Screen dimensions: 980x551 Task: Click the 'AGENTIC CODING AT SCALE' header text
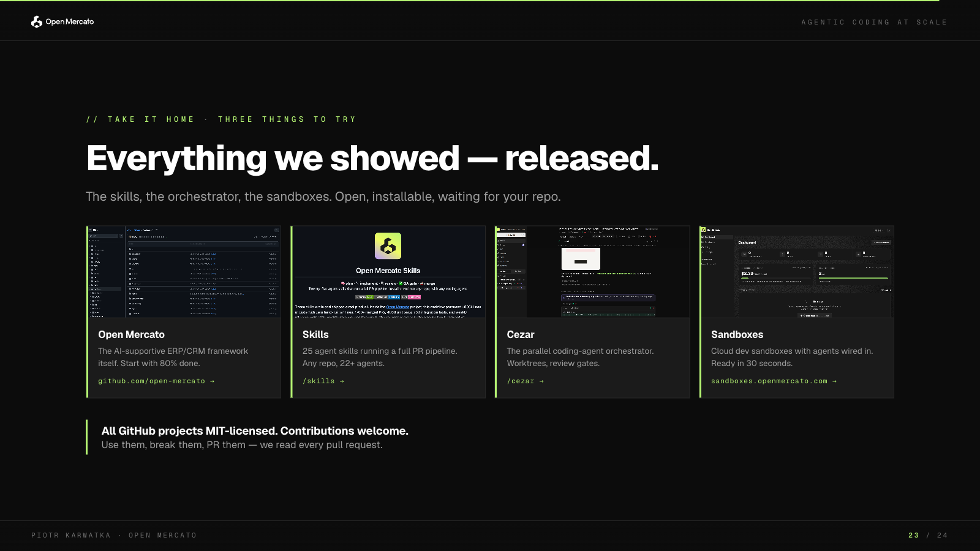[x=874, y=22]
